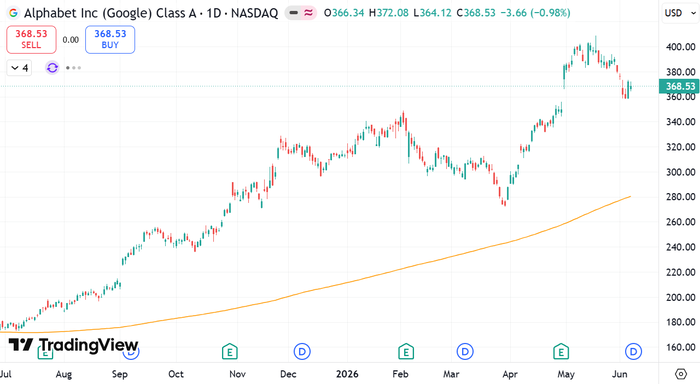
Task: Click the close price value C368.53
Action: (x=476, y=13)
